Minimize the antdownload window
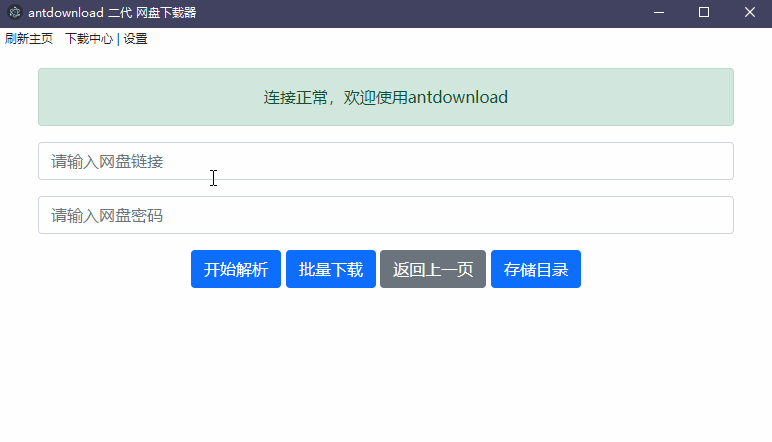Image resolution: width=772 pixels, height=442 pixels. click(x=659, y=13)
